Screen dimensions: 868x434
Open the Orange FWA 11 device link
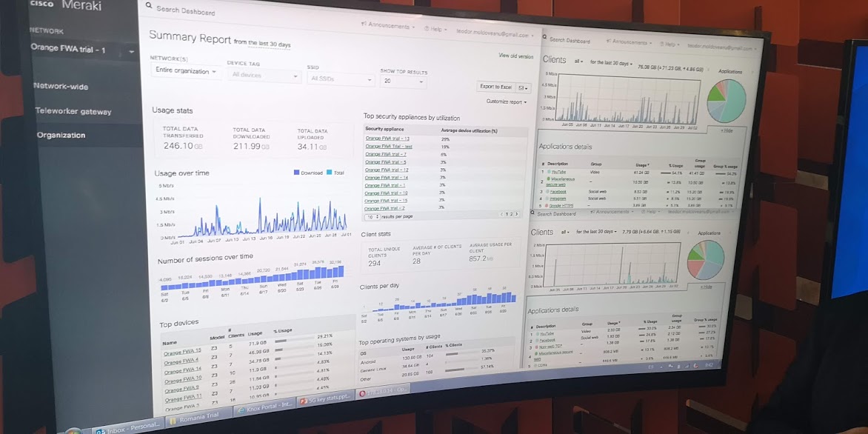point(183,398)
